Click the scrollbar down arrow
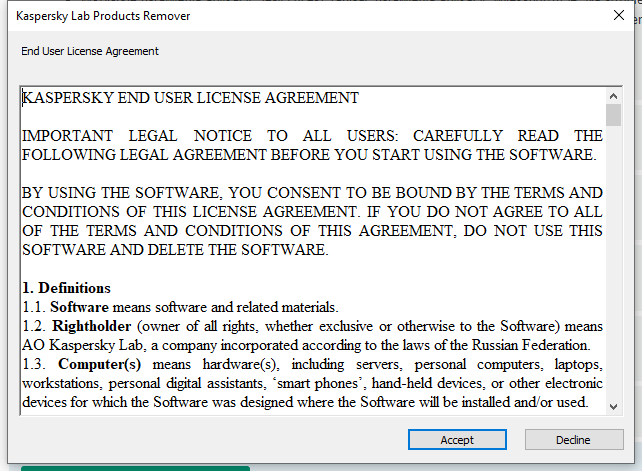Viewport: 642px width, 471px height. click(x=613, y=407)
